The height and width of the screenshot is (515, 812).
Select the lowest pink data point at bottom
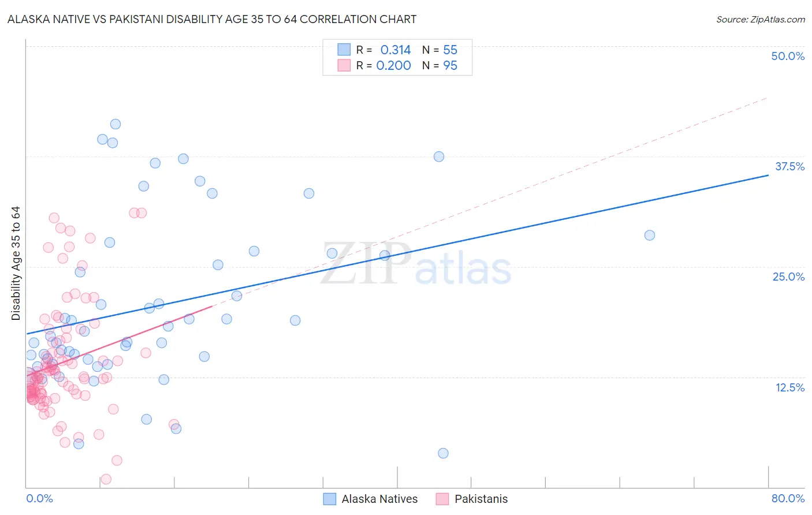pyautogui.click(x=106, y=479)
